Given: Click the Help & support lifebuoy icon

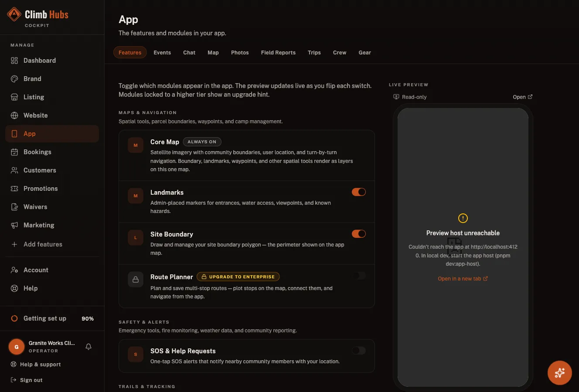Looking at the screenshot, I should click(x=14, y=364).
